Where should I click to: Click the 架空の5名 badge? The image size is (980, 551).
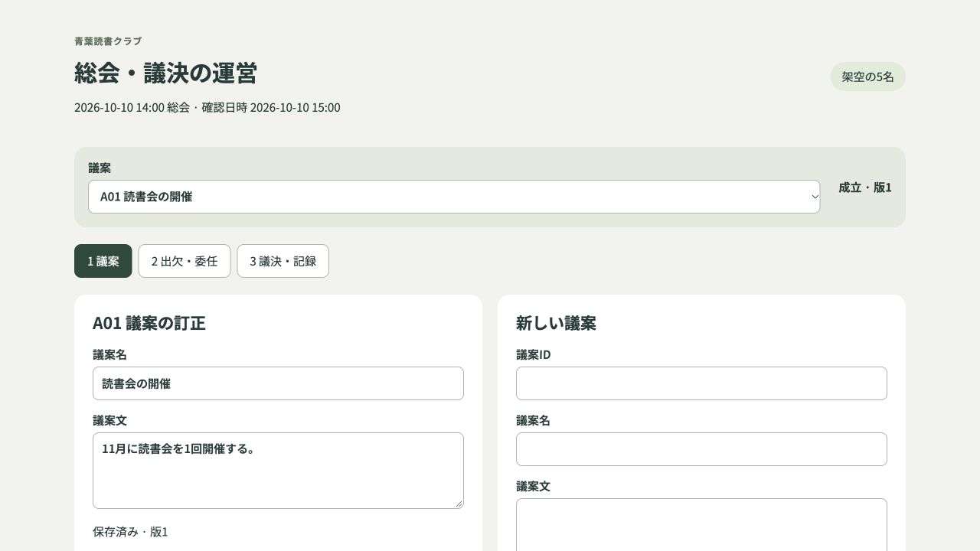[x=868, y=77]
